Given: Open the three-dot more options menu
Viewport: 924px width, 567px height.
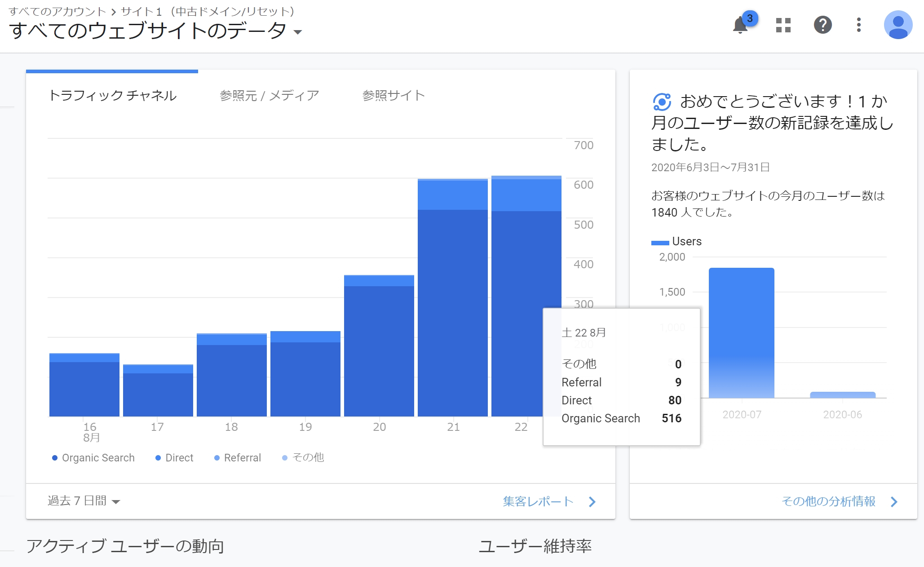Looking at the screenshot, I should pos(858,25).
